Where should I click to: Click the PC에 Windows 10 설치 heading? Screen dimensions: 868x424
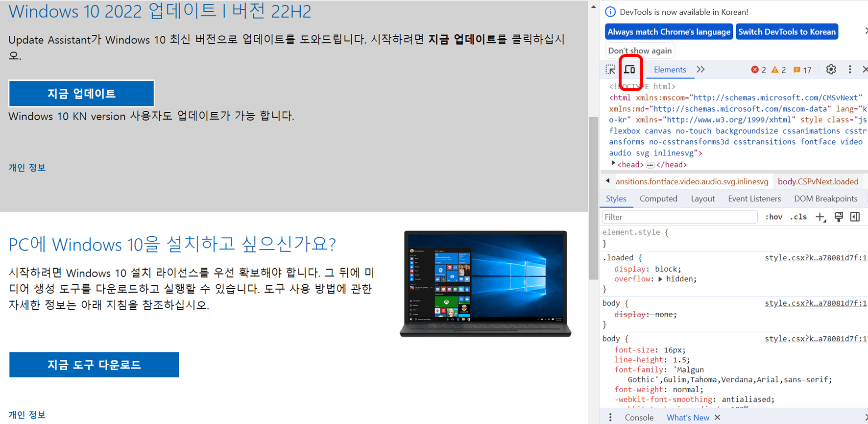click(x=172, y=244)
